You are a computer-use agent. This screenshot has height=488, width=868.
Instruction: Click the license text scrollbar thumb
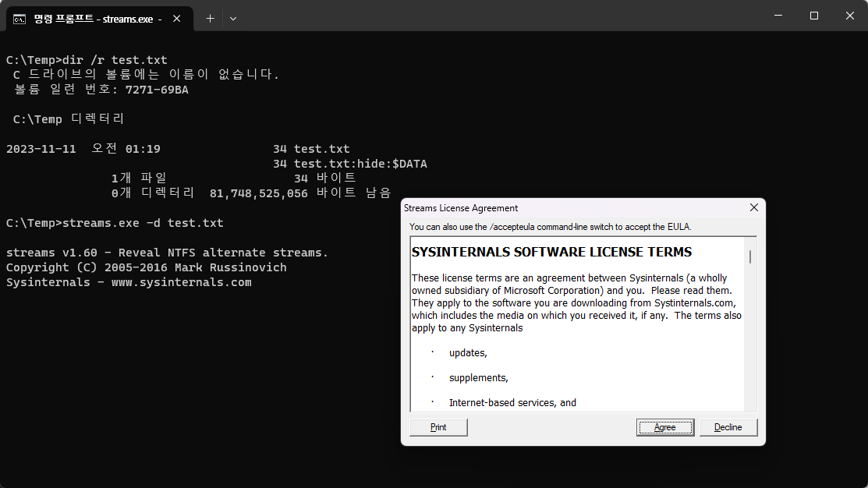pyautogui.click(x=750, y=256)
